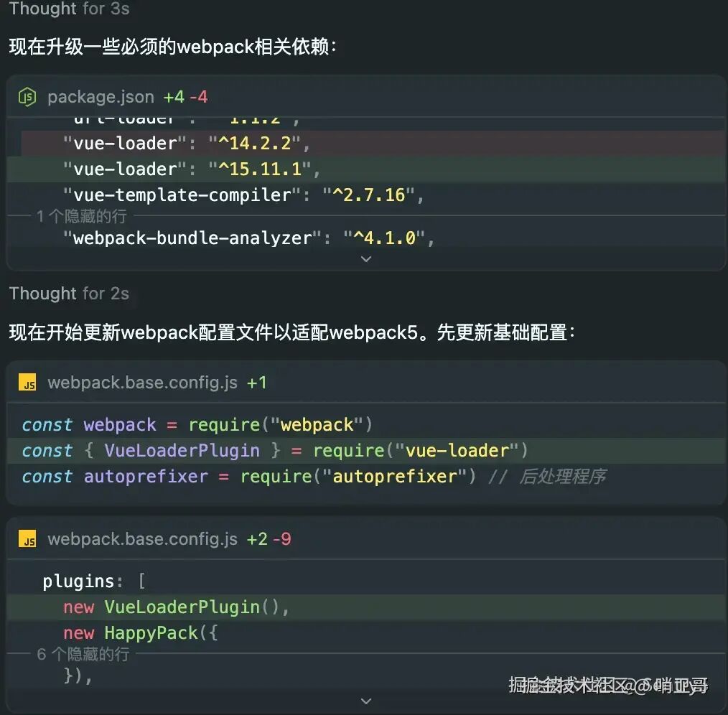The height and width of the screenshot is (715, 728).
Task: Toggle visibility of the first thinking block
Action: tap(69, 9)
